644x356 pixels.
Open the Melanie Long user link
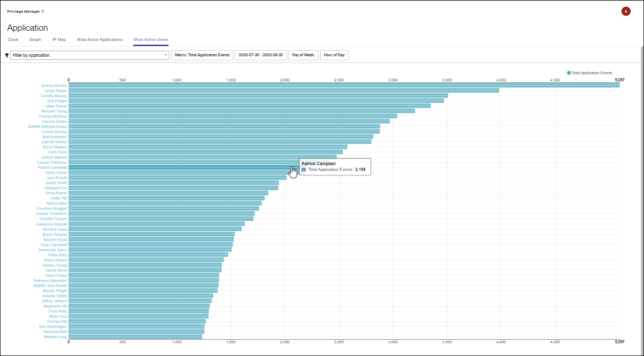tap(56, 337)
